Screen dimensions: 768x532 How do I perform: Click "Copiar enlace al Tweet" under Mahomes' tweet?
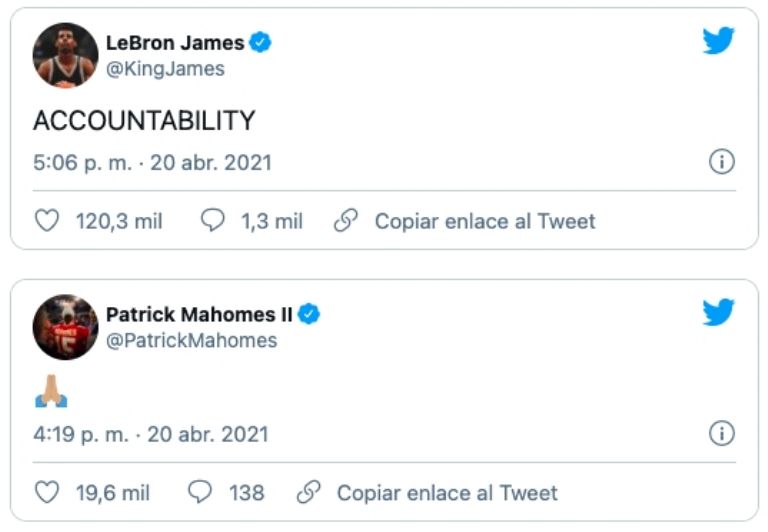(x=447, y=492)
